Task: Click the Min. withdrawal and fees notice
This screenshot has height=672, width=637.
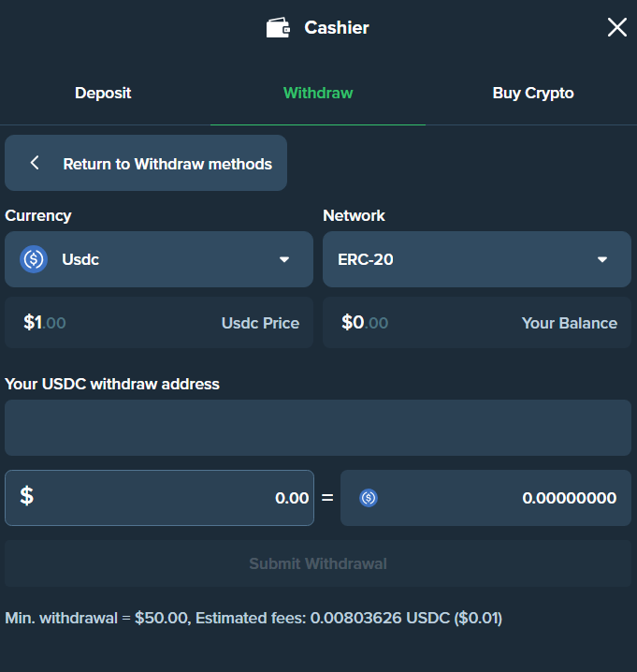Action: 253,618
